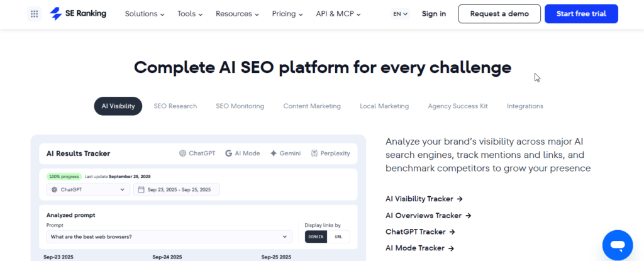Screen dimensions: 644x261
Task: Open the EN language selector
Action: click(400, 14)
